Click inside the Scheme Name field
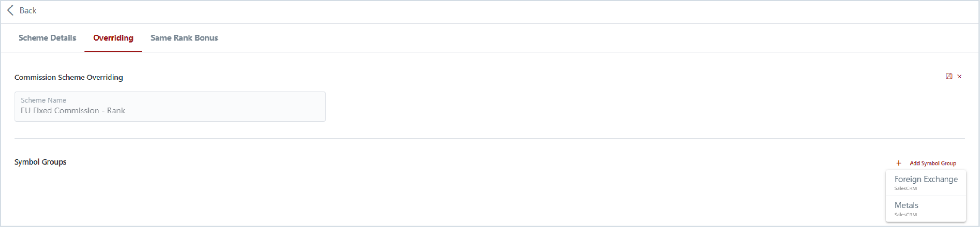This screenshot has height=227, width=980. point(170,106)
